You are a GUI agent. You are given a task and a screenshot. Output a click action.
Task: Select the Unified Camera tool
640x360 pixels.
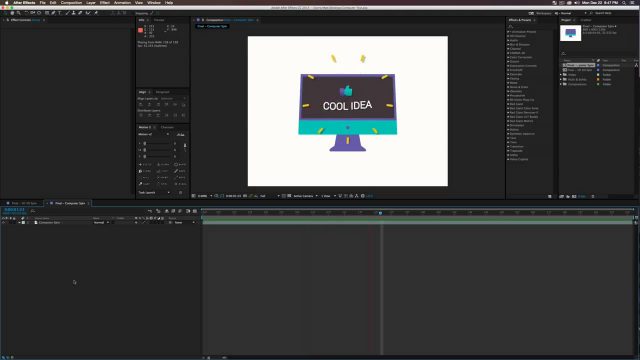coord(33,13)
